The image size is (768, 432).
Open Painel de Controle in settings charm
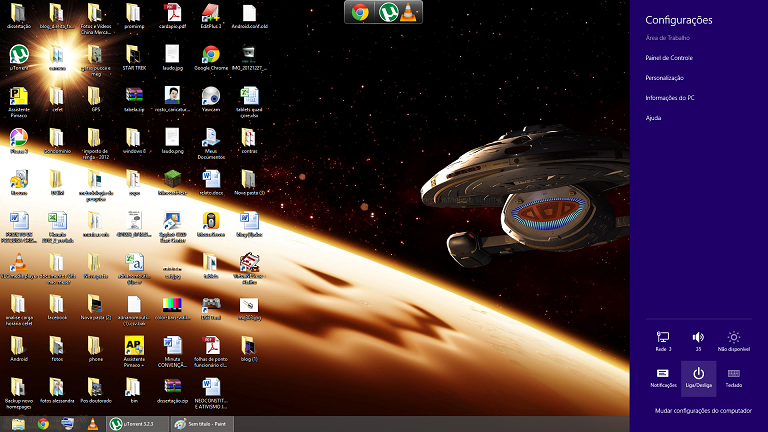point(669,58)
